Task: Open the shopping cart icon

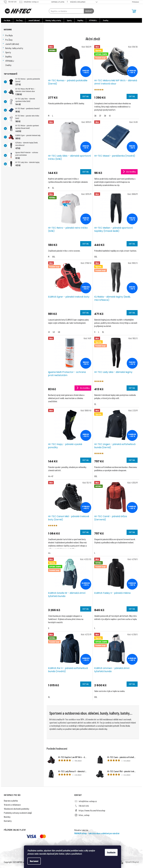Action: (x=134, y=11)
